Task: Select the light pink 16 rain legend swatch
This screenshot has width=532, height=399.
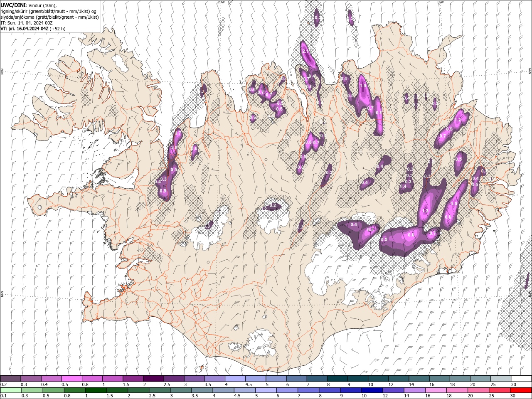Action: click(x=436, y=390)
